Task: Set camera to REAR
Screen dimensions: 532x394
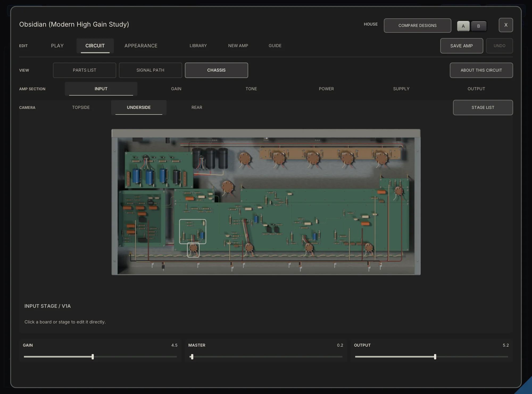Action: [x=197, y=108]
